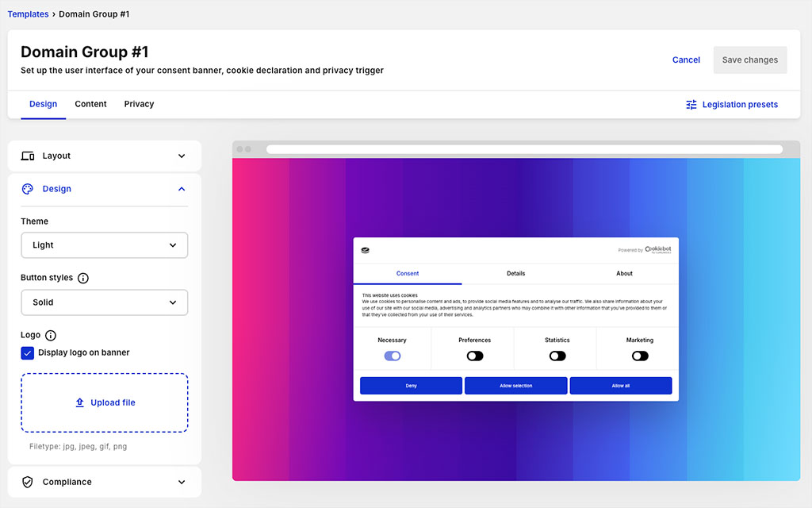Viewport: 812px width, 508px height.
Task: Switch to the Content tab
Action: (x=90, y=104)
